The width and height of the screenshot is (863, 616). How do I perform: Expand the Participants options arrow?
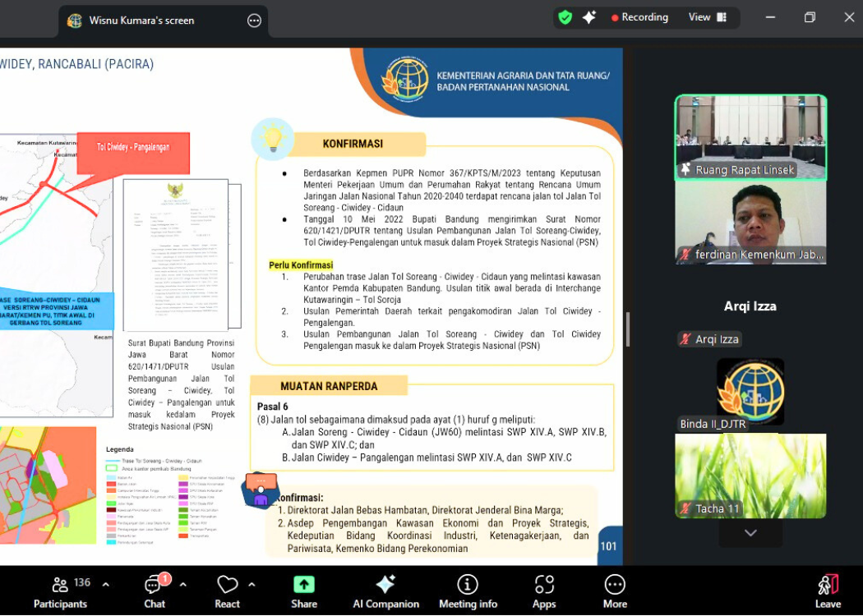coord(106,585)
